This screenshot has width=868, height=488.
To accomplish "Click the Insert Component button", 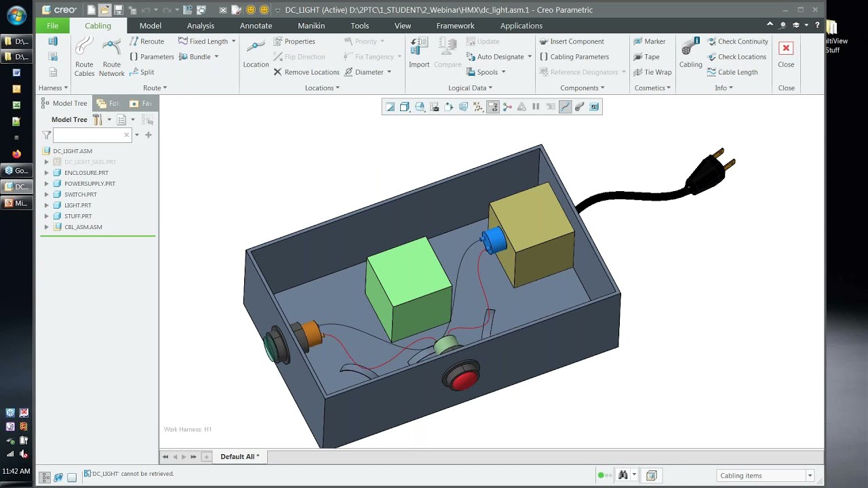I will coord(572,41).
